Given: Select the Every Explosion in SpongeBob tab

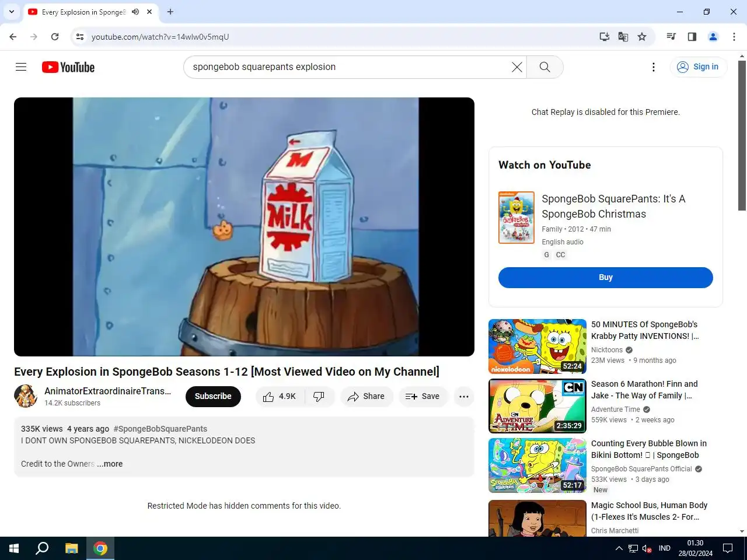Looking at the screenshot, I should click(x=82, y=12).
